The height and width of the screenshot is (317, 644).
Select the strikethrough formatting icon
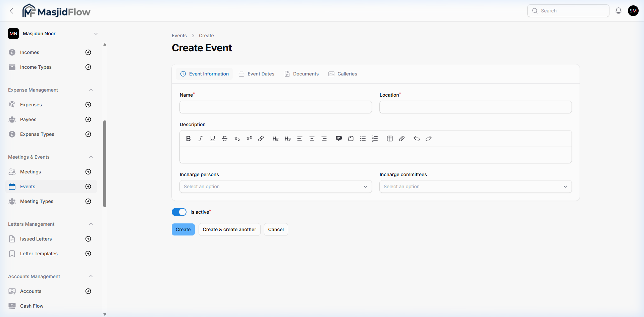coord(225,138)
